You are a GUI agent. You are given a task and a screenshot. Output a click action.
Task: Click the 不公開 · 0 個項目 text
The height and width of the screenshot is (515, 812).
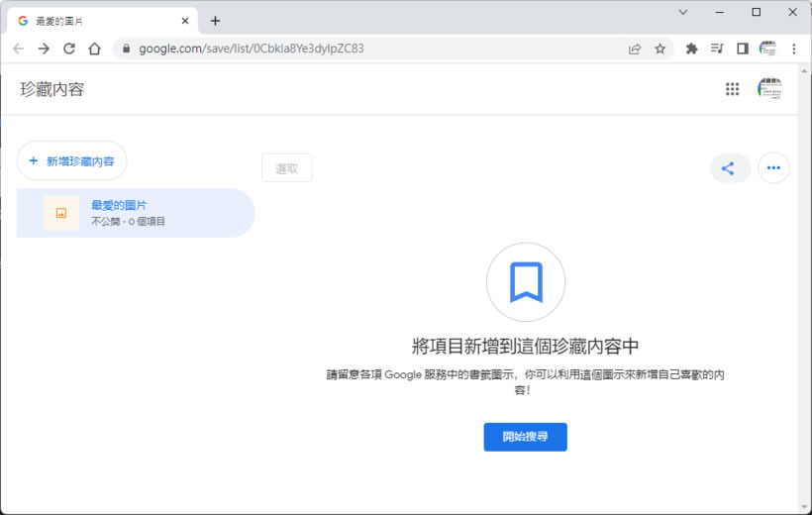(x=129, y=222)
